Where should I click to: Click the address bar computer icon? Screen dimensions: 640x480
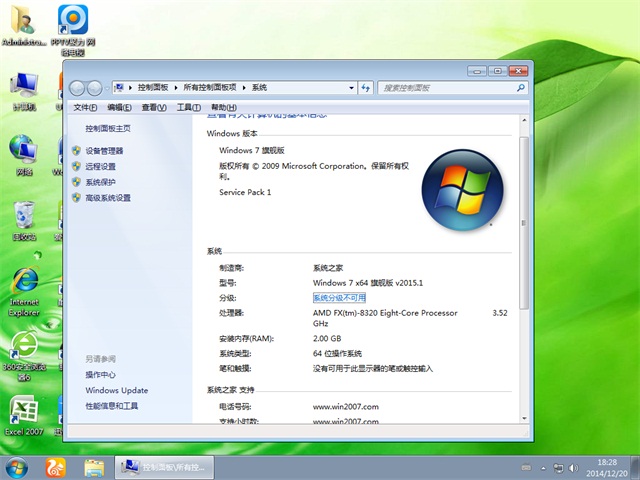click(119, 87)
